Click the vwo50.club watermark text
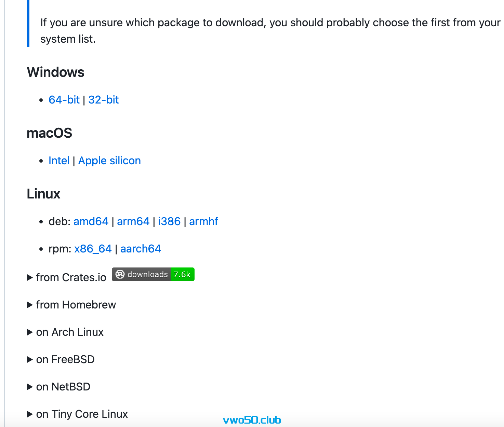504x427 pixels. 252,420
